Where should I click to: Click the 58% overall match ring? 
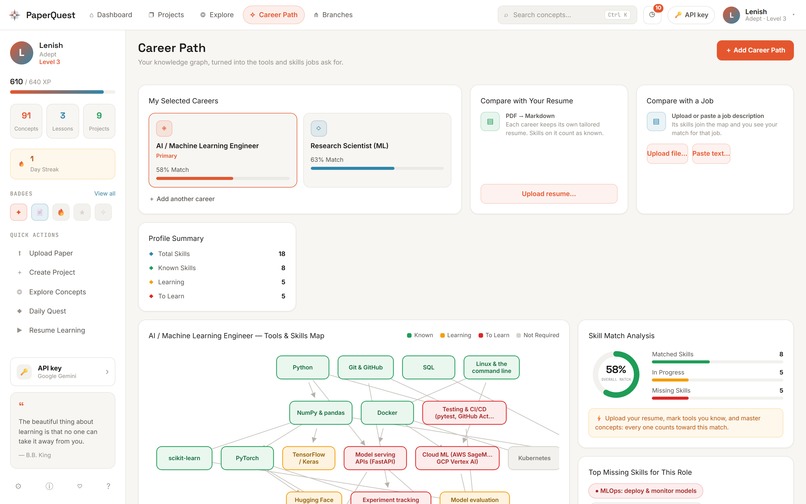616,374
